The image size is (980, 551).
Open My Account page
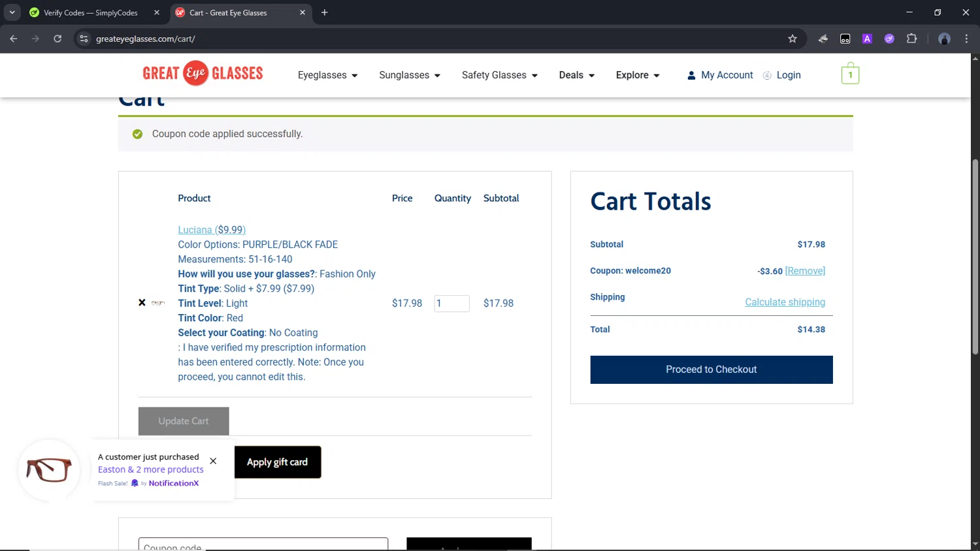[x=720, y=75]
